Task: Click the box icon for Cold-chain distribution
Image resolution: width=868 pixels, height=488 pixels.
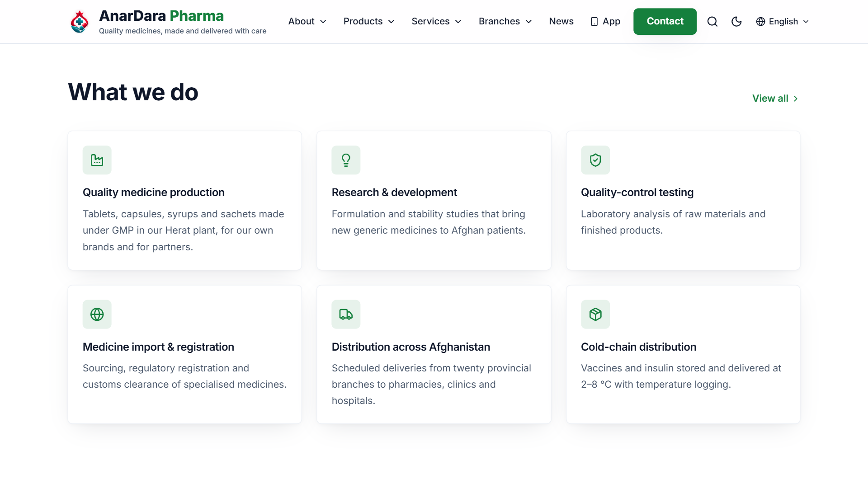Action: tap(595, 314)
